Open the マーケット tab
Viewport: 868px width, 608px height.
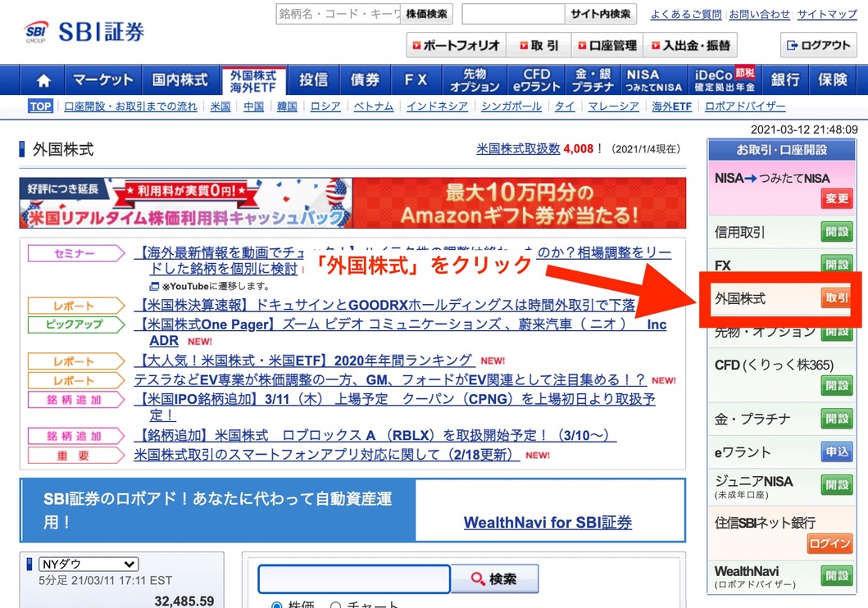[x=103, y=80]
